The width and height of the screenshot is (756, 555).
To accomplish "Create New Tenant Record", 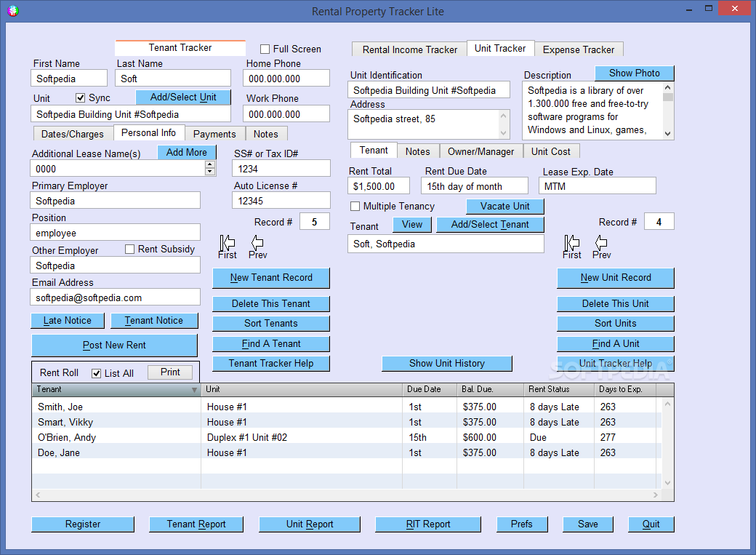I will (271, 278).
